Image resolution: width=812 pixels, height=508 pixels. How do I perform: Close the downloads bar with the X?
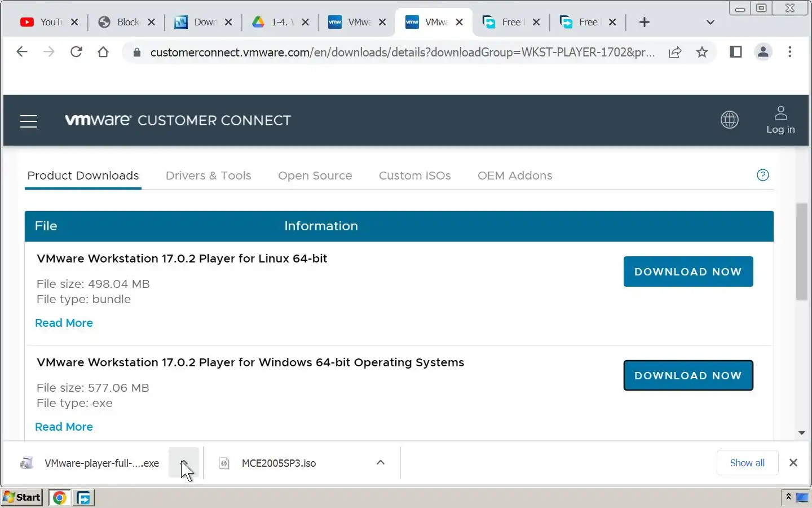(x=793, y=463)
